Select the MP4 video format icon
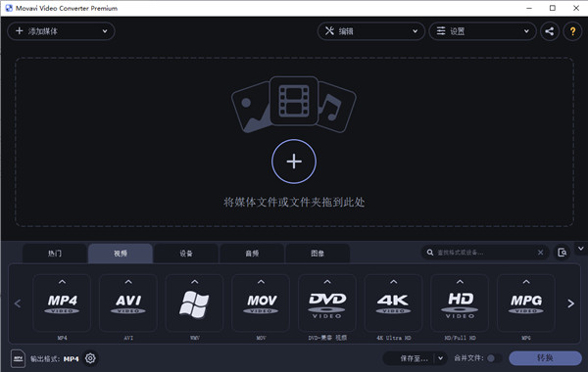The width and height of the screenshot is (588, 372). tap(63, 303)
